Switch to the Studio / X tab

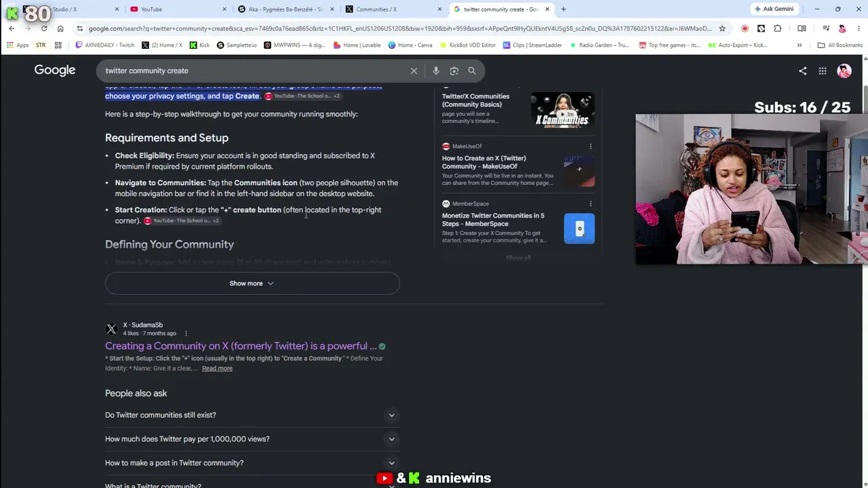click(71, 9)
